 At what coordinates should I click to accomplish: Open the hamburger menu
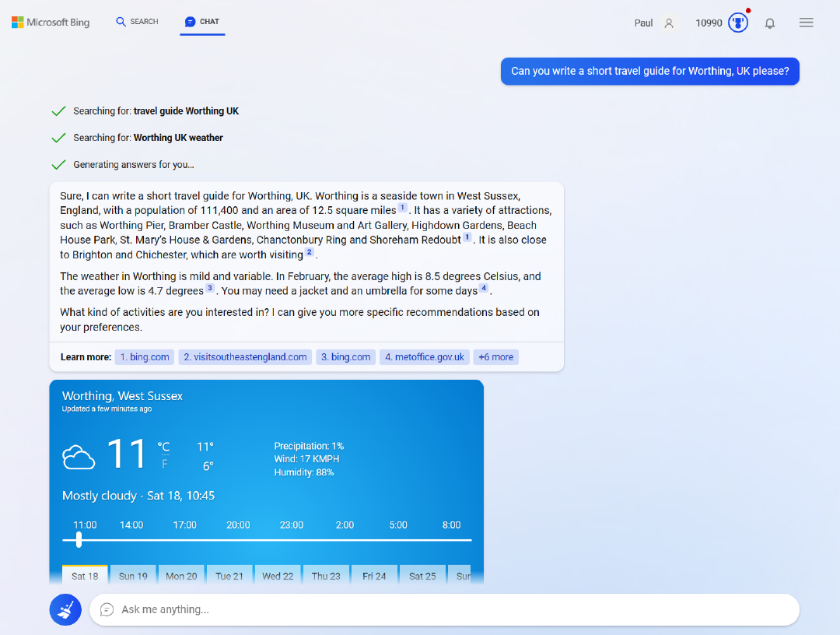pyautogui.click(x=806, y=22)
